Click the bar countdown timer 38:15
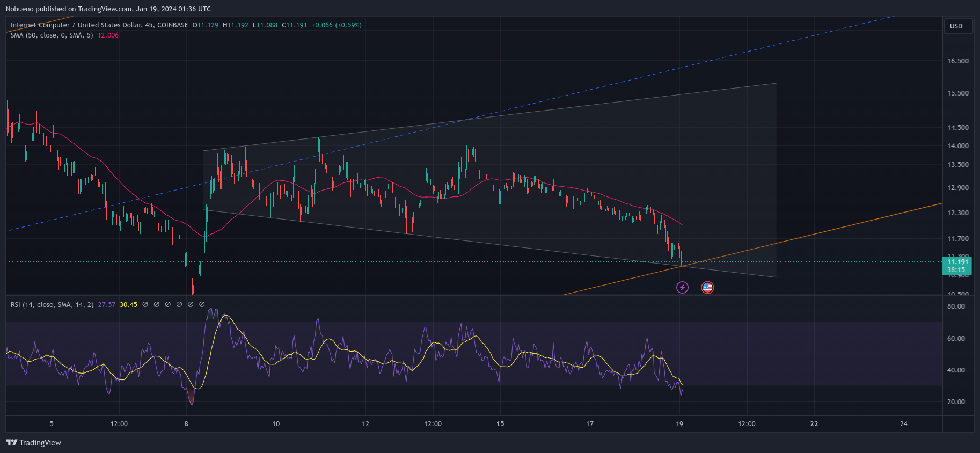The height and width of the screenshot is (453, 980). point(956,270)
